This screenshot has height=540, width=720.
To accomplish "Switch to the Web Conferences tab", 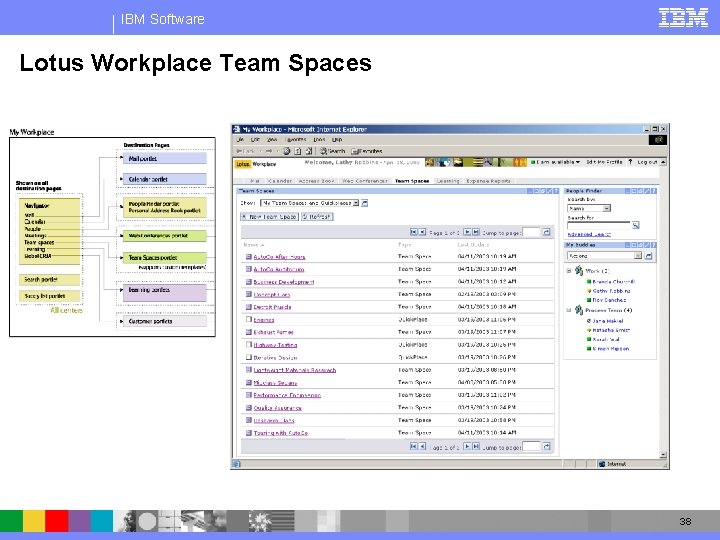I will [x=365, y=181].
